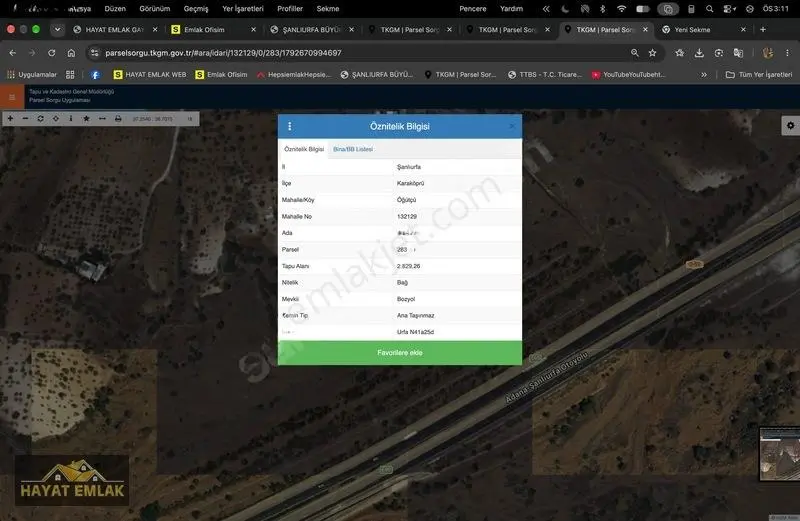Close the Öznitelik Bilgisi dialog
This screenshot has width=800, height=521.
512,126
